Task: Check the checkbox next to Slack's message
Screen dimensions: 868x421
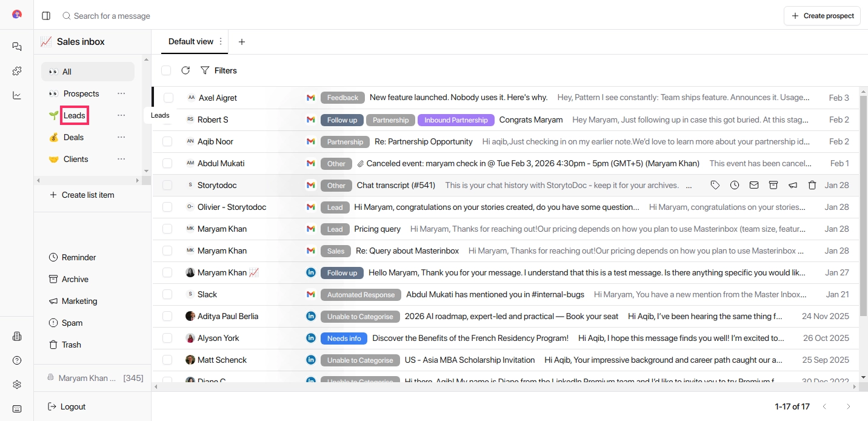Action: coord(167,294)
